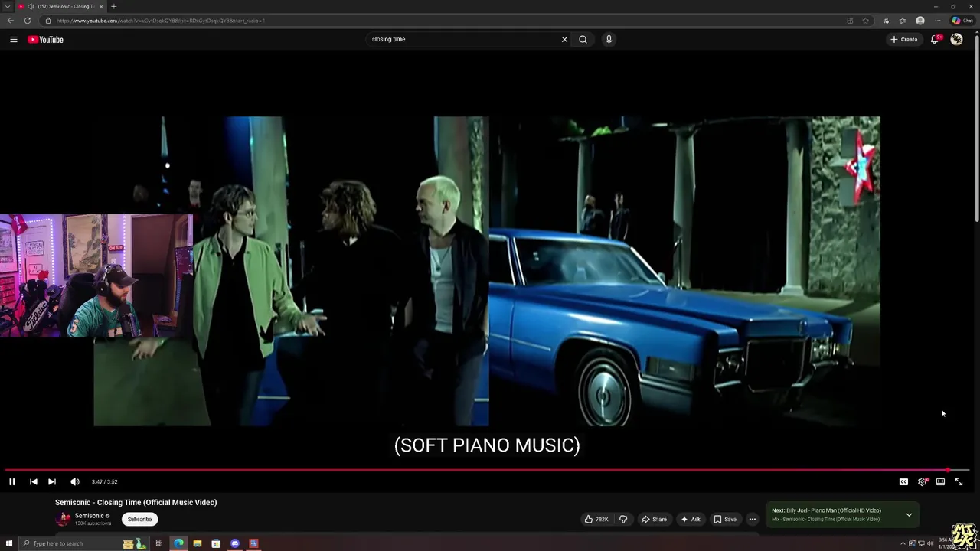980x551 pixels.
Task: Open the system volume tray icon
Action: 930,543
